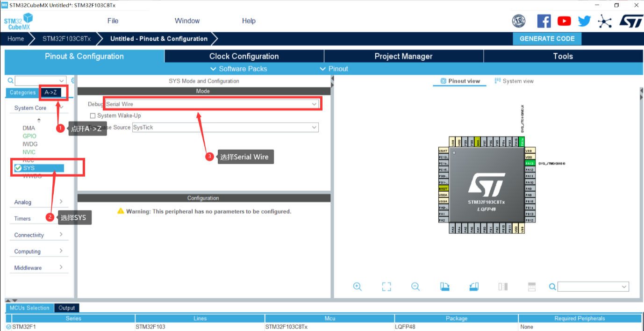The height and width of the screenshot is (331, 644).
Task: Click the greyed vertical split view icon
Action: point(503,287)
